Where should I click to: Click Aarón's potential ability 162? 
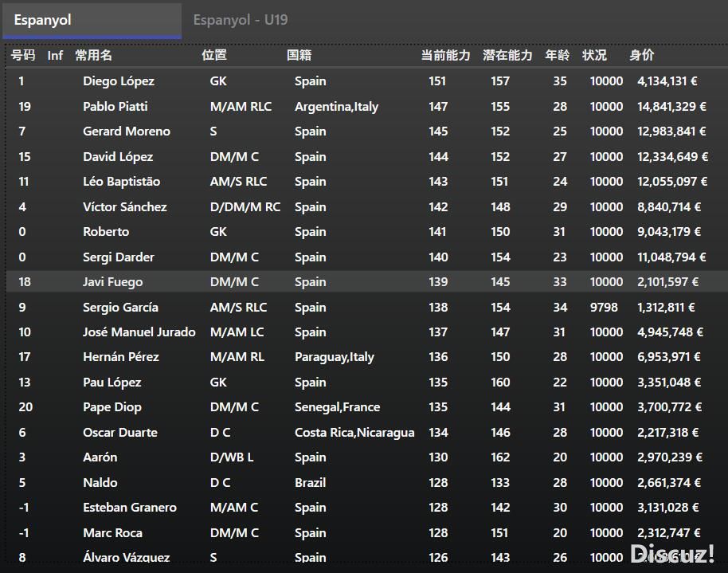click(500, 457)
